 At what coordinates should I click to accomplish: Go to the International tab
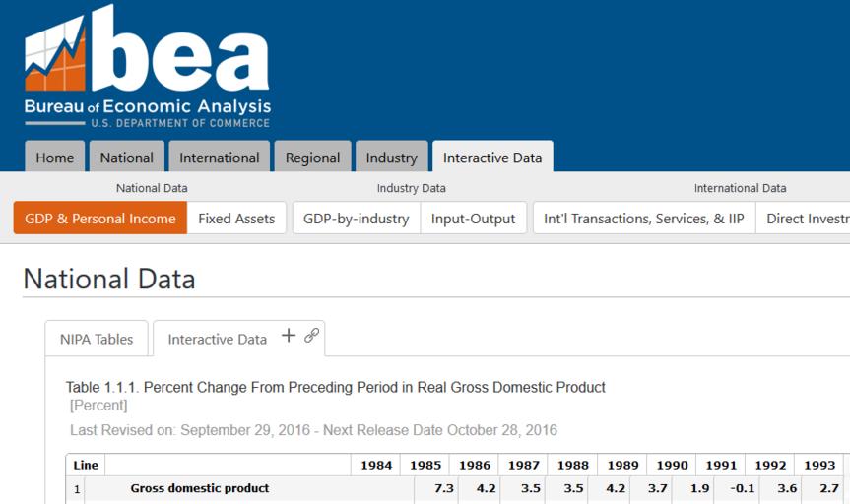219,157
